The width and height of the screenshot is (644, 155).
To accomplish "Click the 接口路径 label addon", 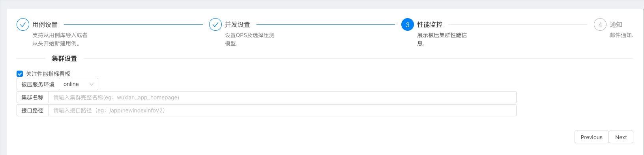I will pyautogui.click(x=33, y=110).
